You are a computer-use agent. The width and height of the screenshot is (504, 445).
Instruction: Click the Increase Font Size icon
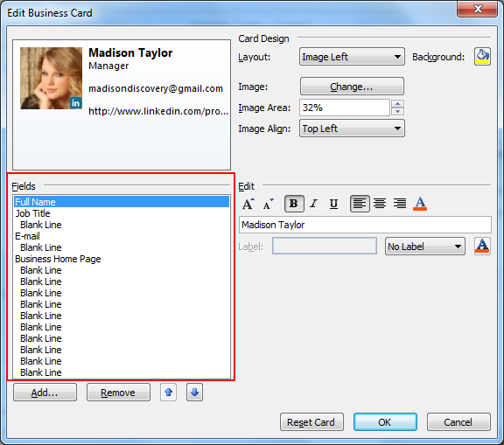248,204
